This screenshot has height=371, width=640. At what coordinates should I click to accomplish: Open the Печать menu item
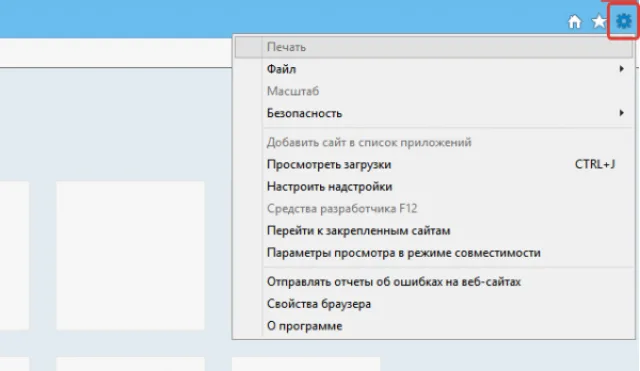pos(433,47)
